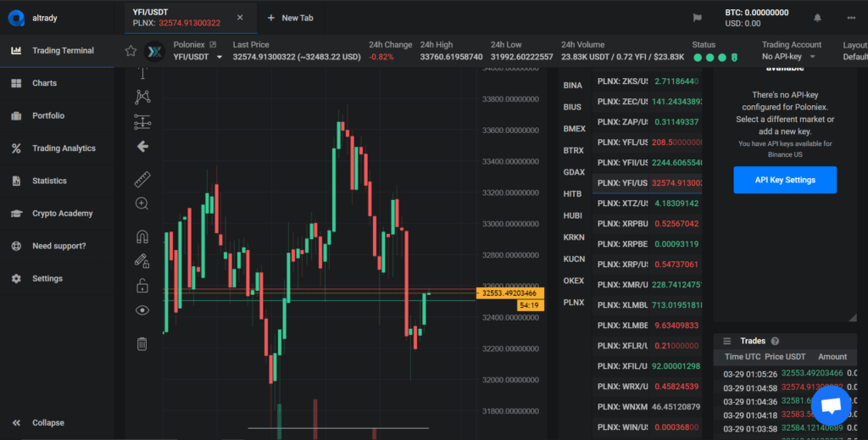Image resolution: width=868 pixels, height=440 pixels.
Task: Select PLNX exchange filter
Action: tap(574, 302)
